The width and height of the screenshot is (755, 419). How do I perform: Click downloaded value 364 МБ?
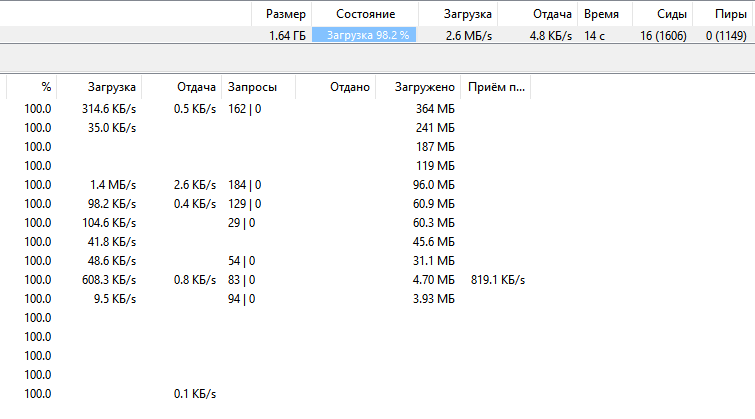click(x=435, y=109)
